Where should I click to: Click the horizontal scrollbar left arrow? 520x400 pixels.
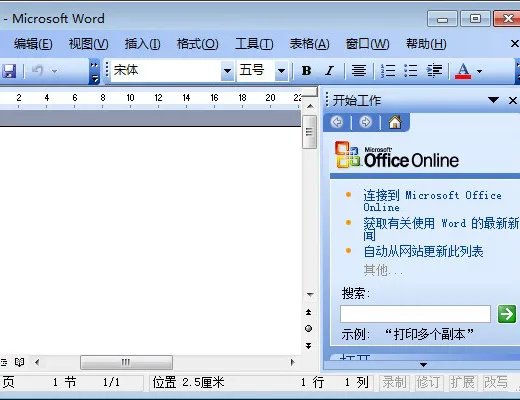point(37,362)
